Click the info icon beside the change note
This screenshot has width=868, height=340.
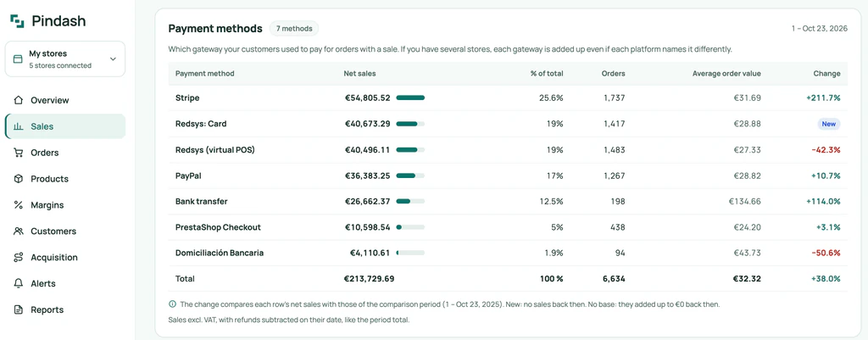click(172, 304)
